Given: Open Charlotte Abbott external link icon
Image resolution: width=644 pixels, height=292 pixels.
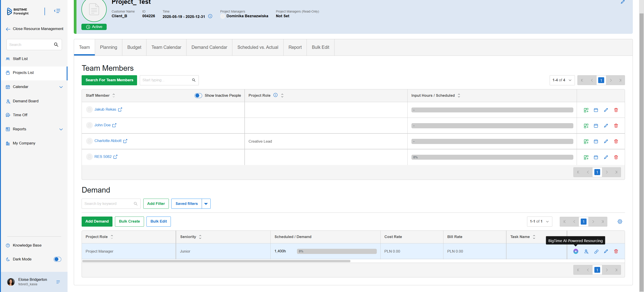Looking at the screenshot, I should 125,141.
